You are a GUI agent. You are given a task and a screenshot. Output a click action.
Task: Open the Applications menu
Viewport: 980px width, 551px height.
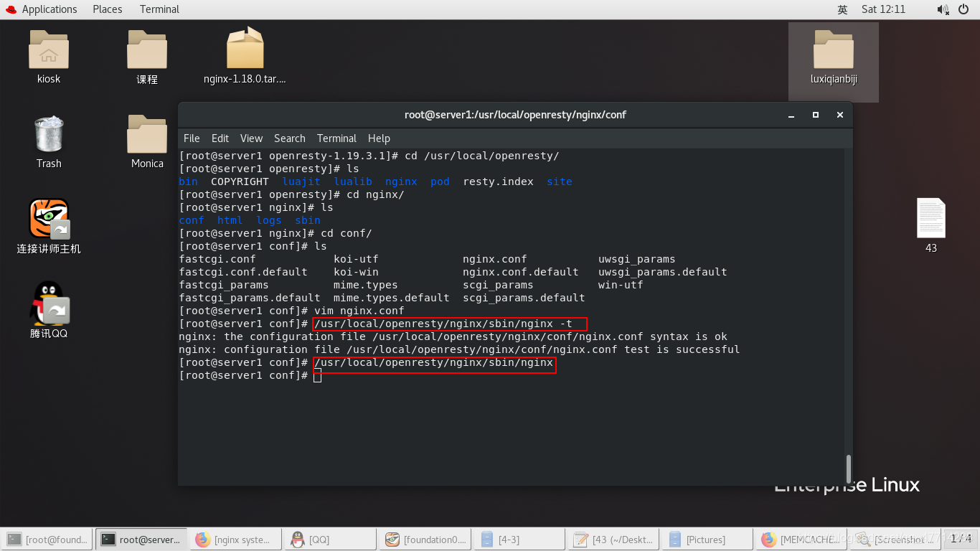pyautogui.click(x=50, y=9)
